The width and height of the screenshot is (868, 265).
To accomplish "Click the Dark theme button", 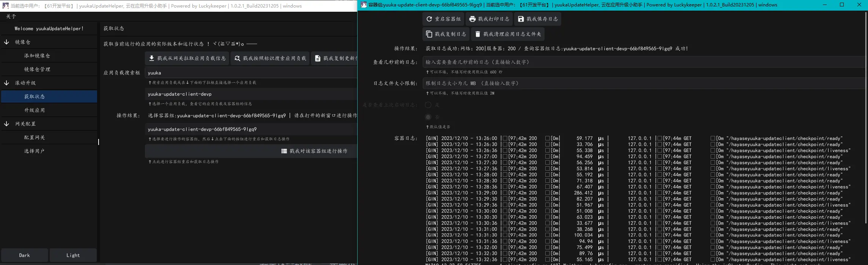I will (x=25, y=255).
